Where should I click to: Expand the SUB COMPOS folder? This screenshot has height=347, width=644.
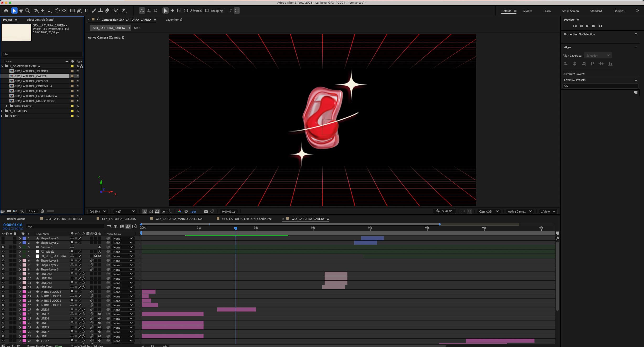[x=7, y=106]
